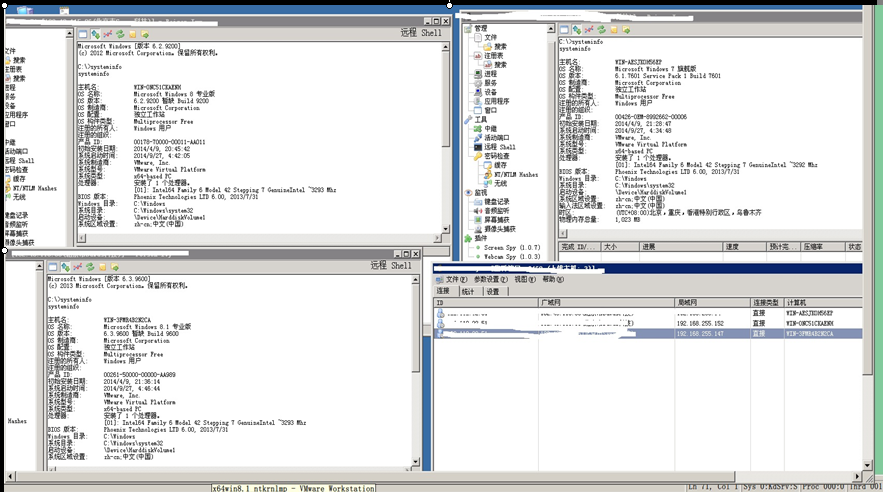Click the folder-with-arrow icon in Windows 7 shell toolbar

pyautogui.click(x=626, y=29)
